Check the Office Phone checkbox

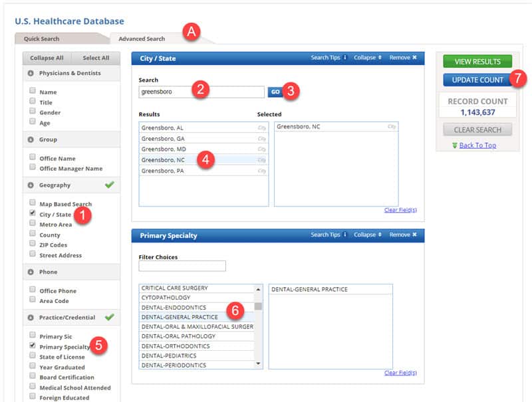point(32,289)
